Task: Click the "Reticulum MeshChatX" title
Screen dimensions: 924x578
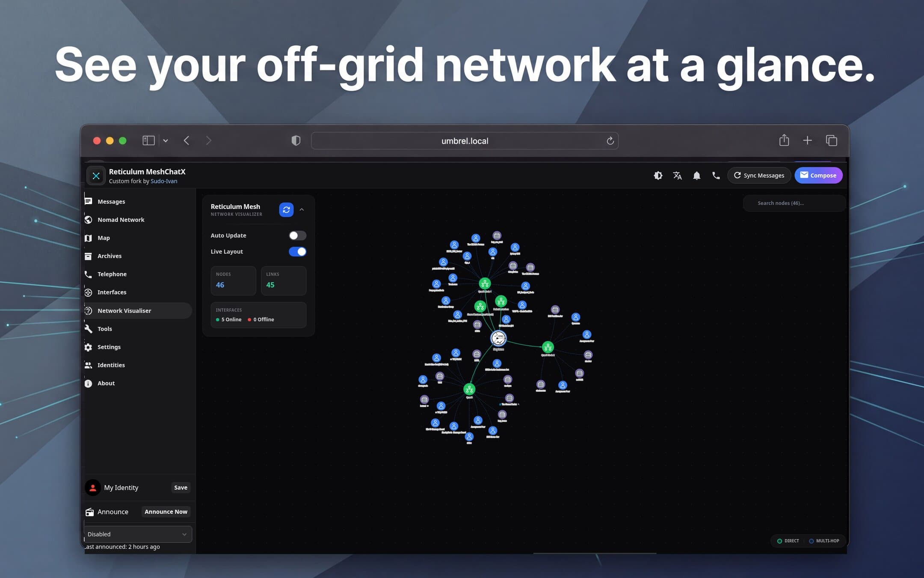Action: pyautogui.click(x=147, y=172)
